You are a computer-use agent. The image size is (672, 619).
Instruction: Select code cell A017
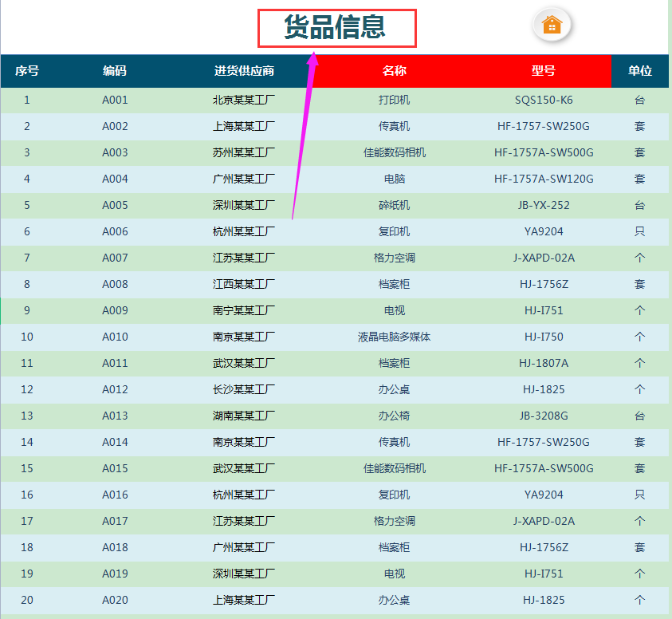click(115, 521)
